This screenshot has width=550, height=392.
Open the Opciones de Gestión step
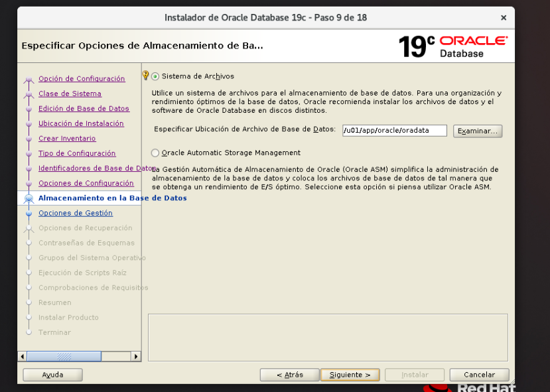75,213
